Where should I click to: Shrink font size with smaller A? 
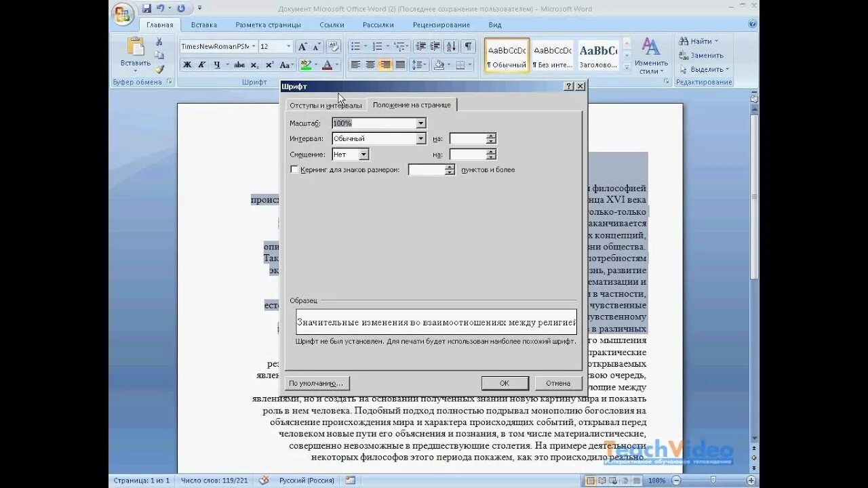[x=317, y=47]
